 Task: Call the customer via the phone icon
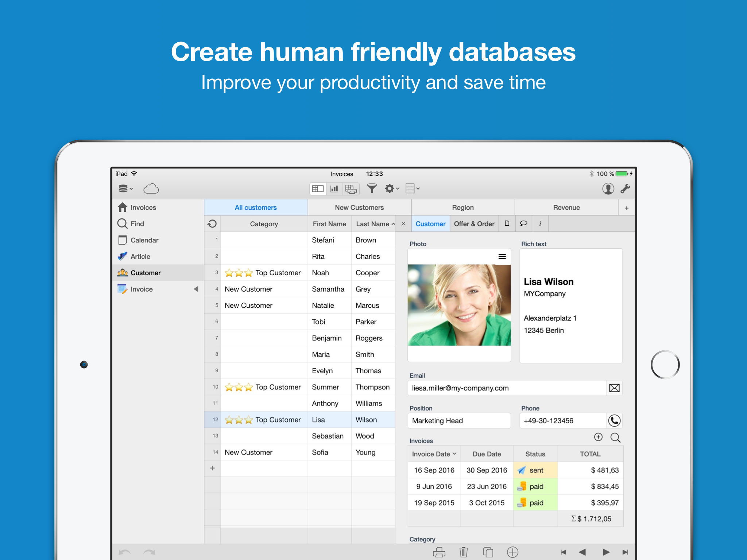click(x=614, y=420)
